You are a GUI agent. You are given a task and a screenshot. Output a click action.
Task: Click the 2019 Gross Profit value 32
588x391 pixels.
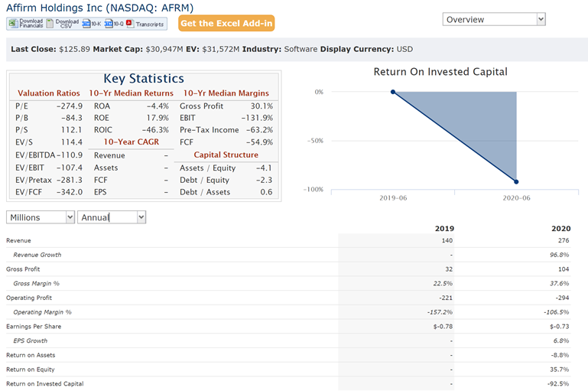coord(449,269)
